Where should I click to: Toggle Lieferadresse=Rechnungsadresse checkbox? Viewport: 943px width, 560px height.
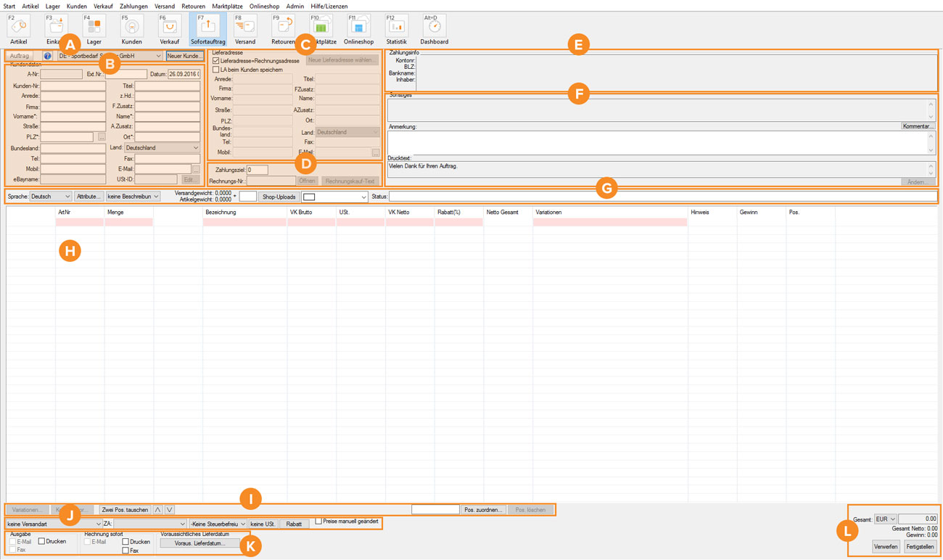(216, 61)
